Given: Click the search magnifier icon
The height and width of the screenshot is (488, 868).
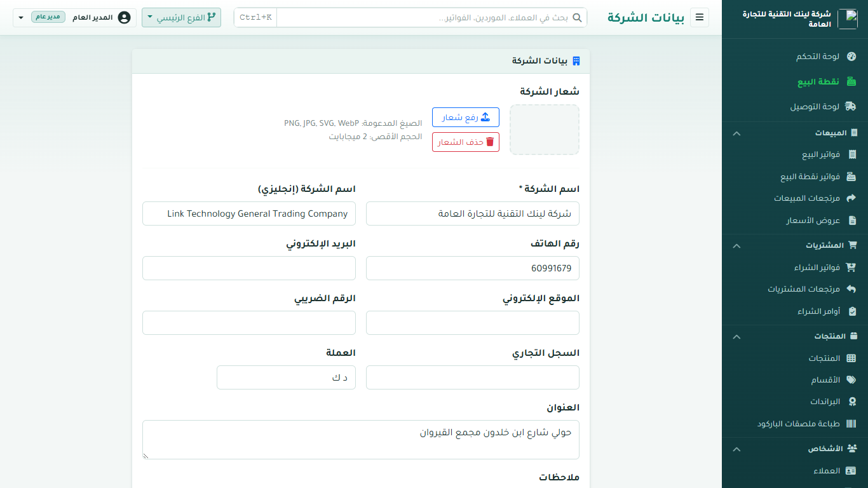Looking at the screenshot, I should coord(577,18).
